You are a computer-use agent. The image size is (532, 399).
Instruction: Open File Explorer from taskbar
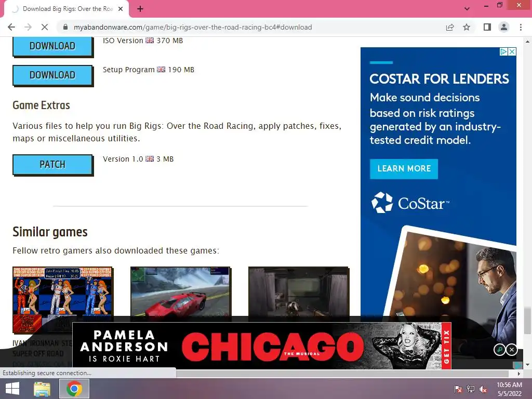click(x=42, y=389)
